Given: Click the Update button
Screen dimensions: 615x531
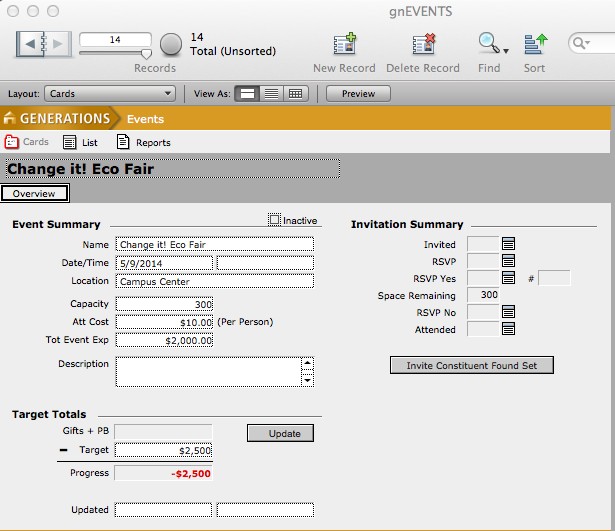Looking at the screenshot, I should coord(280,433).
